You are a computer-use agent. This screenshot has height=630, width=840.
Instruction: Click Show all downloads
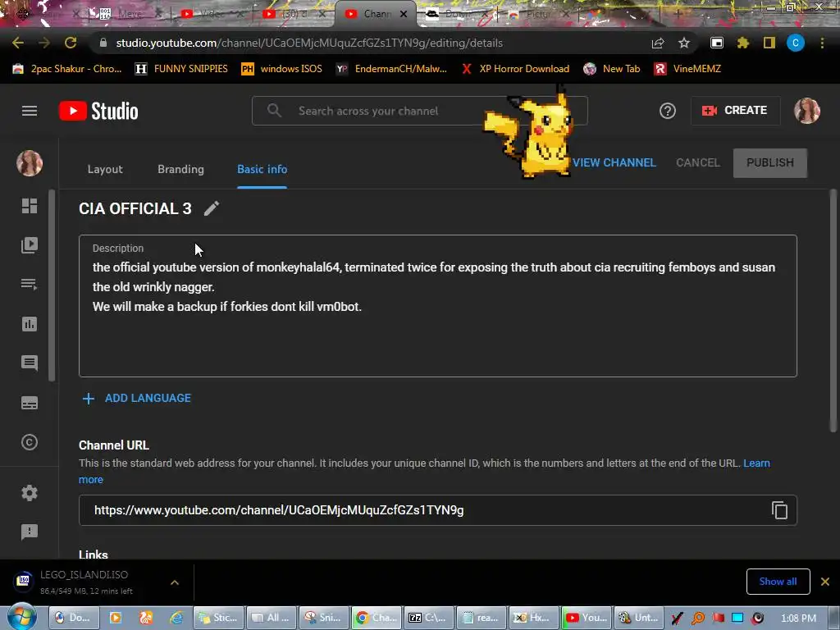(x=778, y=582)
